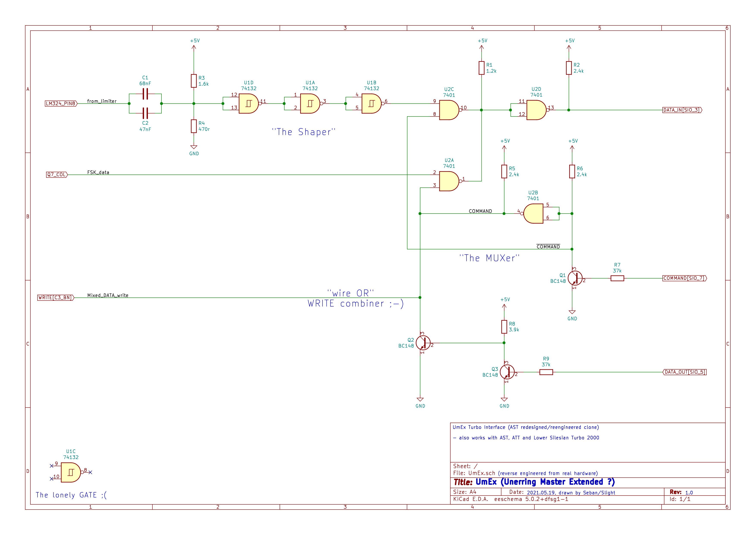This screenshot has width=756, height=535.
Task: Click "The lonely GATE ;(" note
Action: coord(71,495)
